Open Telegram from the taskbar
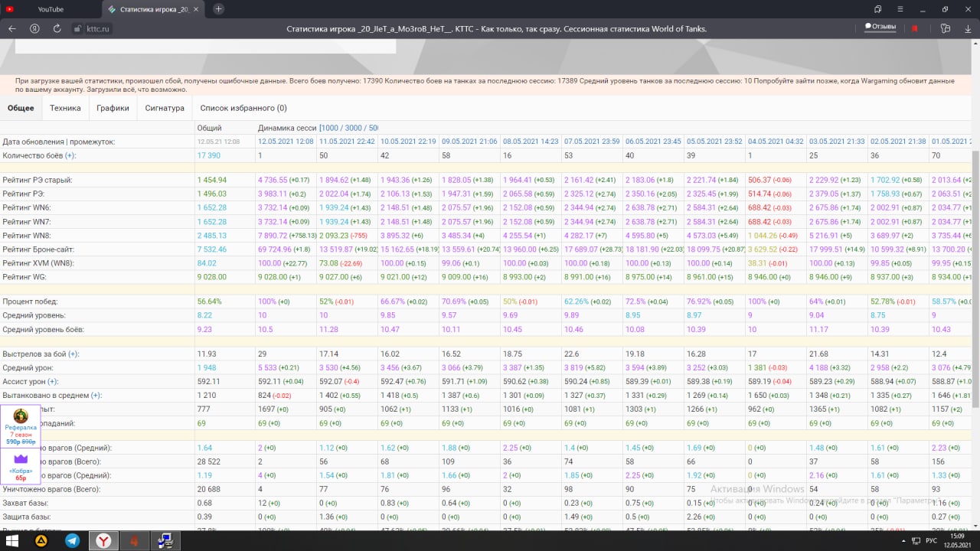 tap(72, 540)
